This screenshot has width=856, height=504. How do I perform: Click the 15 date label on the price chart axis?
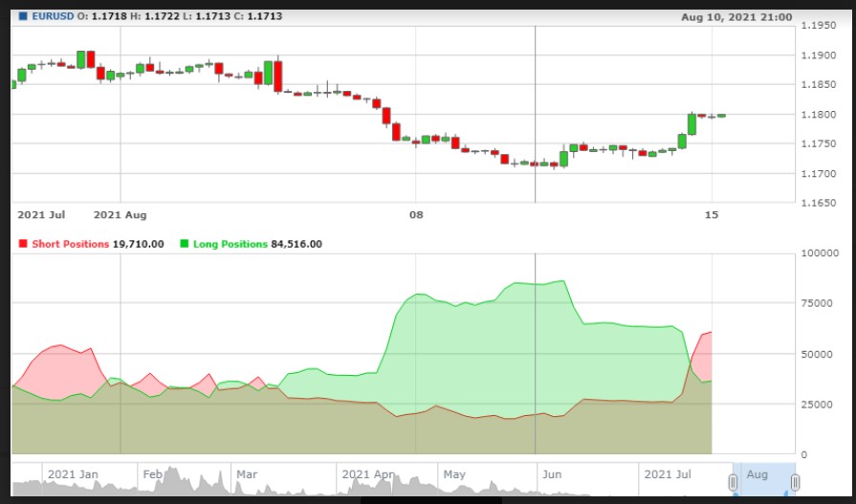click(710, 215)
